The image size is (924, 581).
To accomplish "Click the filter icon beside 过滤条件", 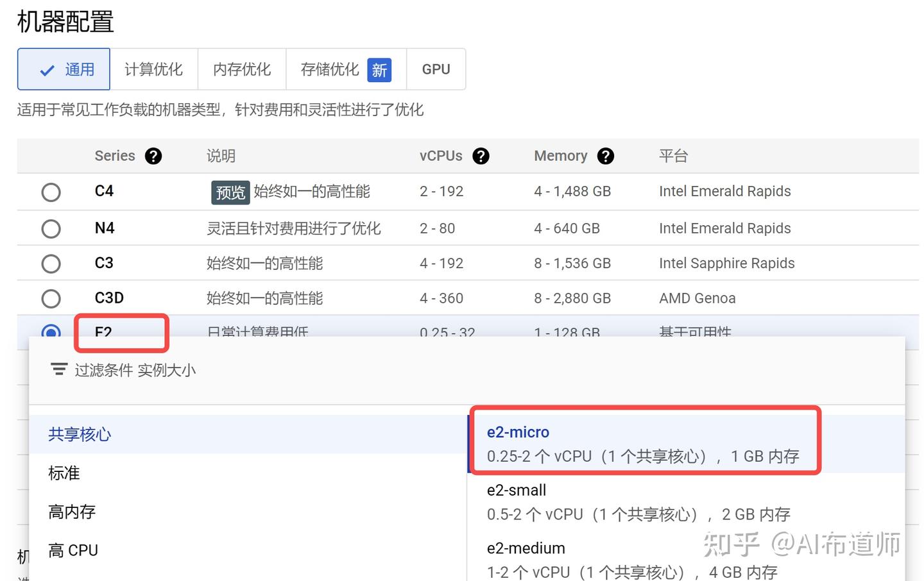I will coord(59,369).
